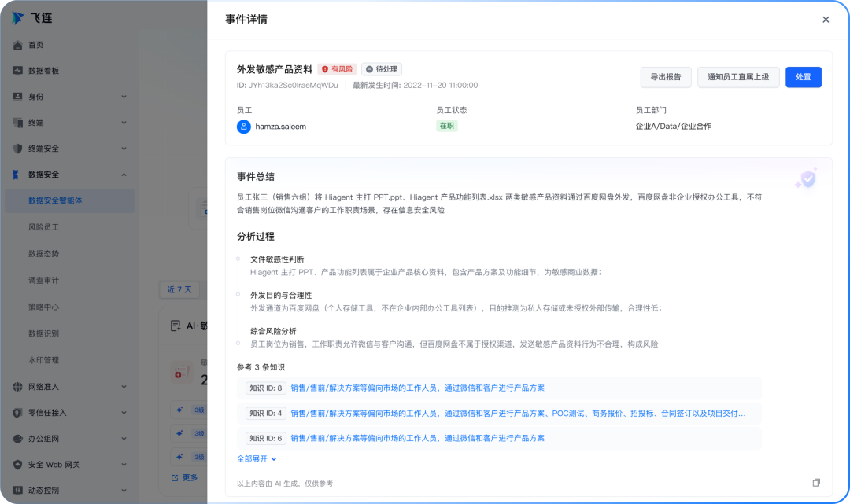The image size is (850, 504).
Task: Click the 数据看板 dashboard icon
Action: pos(17,71)
